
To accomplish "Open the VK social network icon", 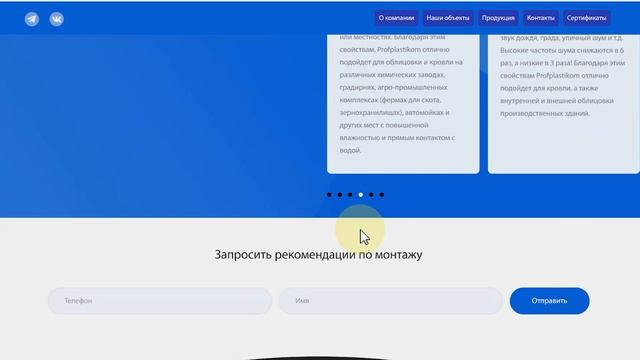I will [x=56, y=19].
